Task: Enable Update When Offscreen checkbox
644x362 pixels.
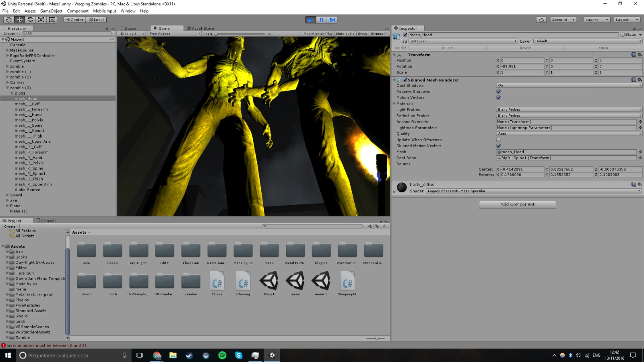Action: 499,140
